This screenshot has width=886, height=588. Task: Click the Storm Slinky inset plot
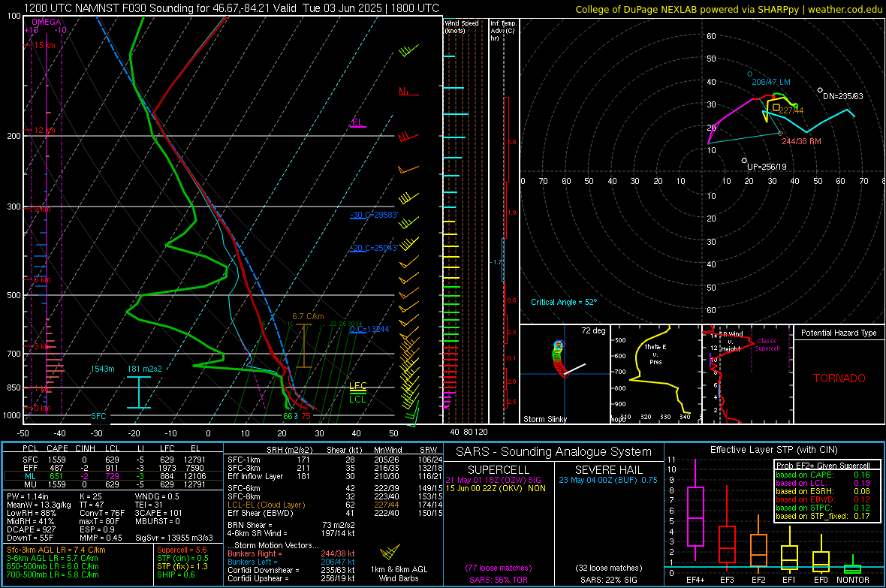(x=565, y=374)
